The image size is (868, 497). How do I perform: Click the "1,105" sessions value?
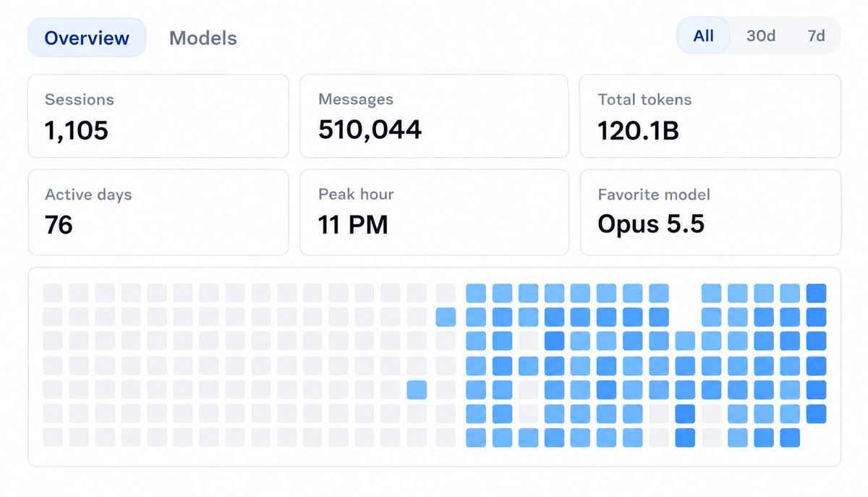[77, 130]
